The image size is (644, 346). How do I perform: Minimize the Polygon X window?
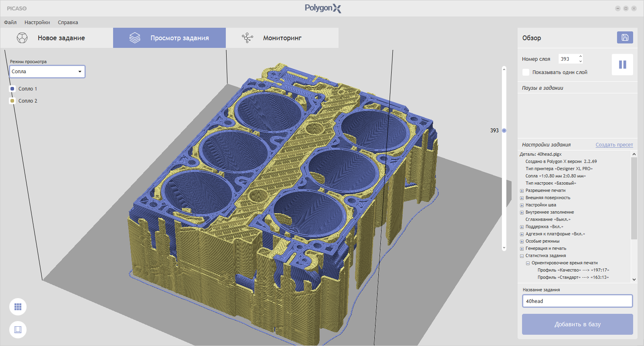[618, 8]
